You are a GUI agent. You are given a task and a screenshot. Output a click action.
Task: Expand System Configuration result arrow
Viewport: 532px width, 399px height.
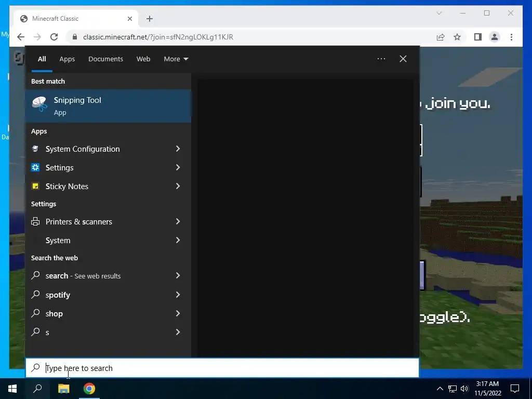tap(178, 149)
